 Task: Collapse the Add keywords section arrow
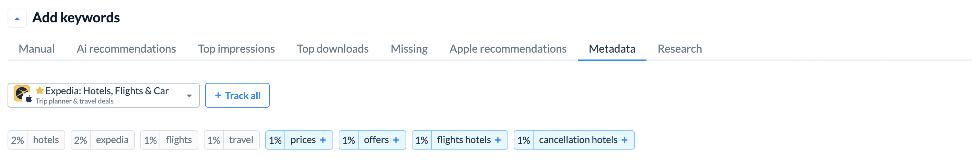coord(17,18)
